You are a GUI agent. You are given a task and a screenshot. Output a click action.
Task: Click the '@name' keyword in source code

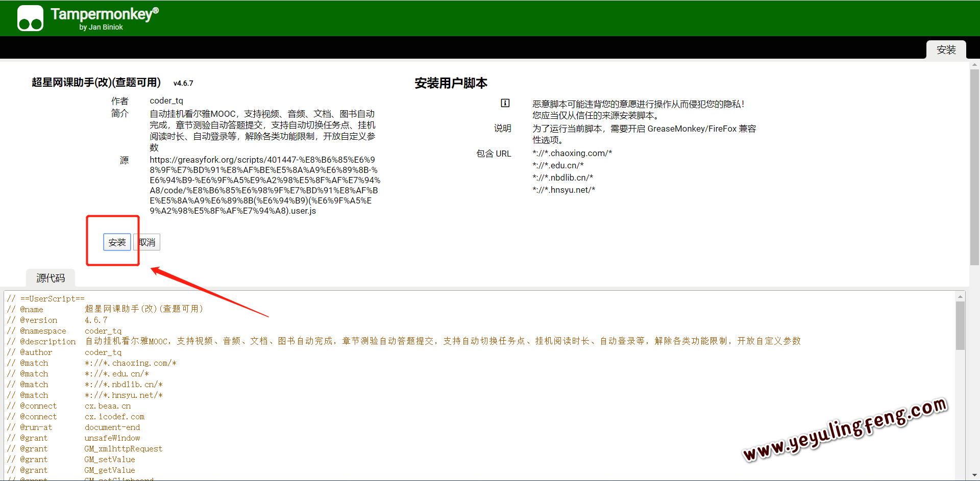(32, 310)
